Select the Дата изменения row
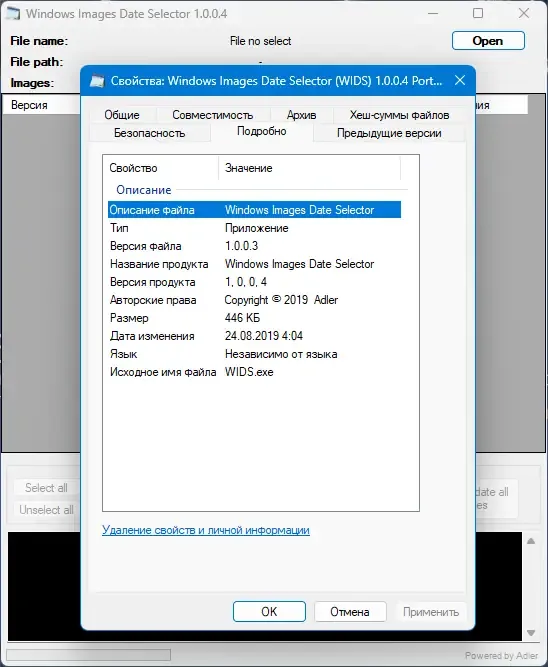The image size is (548, 667). (254, 336)
